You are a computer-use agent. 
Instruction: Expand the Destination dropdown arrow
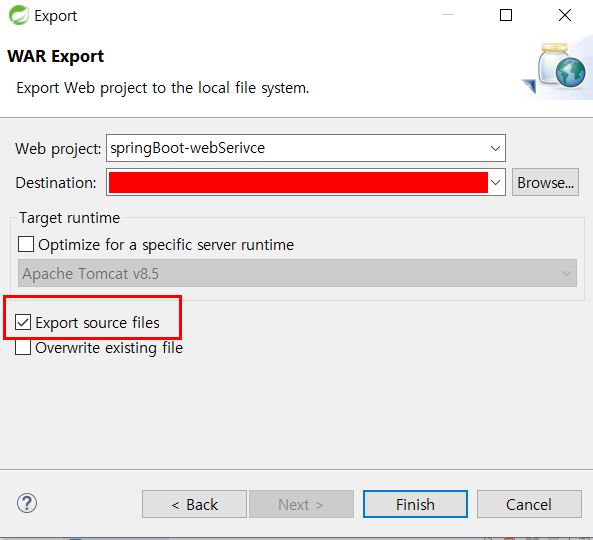coord(495,182)
